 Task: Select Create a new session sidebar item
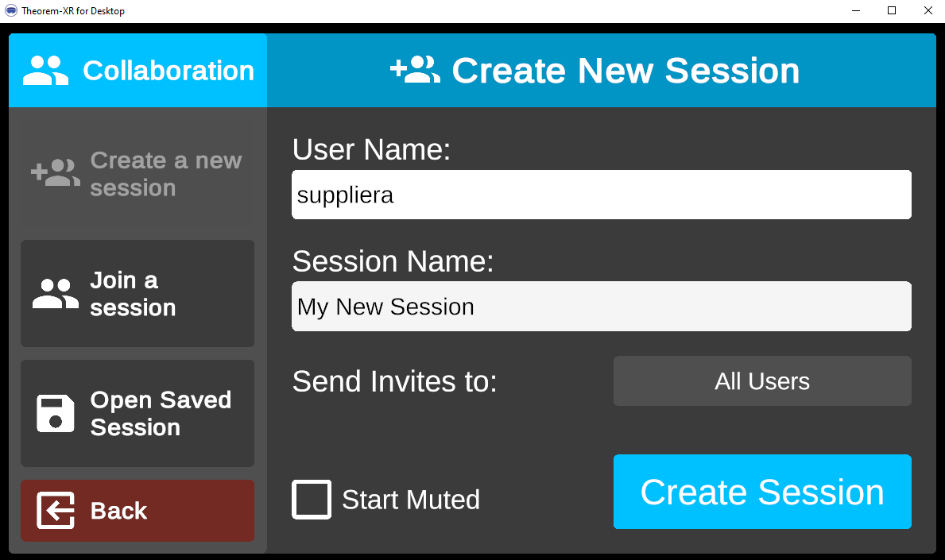[x=137, y=174]
